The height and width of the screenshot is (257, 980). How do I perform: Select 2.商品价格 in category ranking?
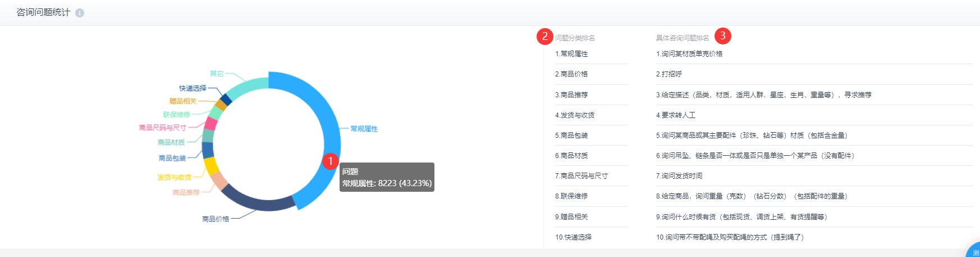[571, 74]
